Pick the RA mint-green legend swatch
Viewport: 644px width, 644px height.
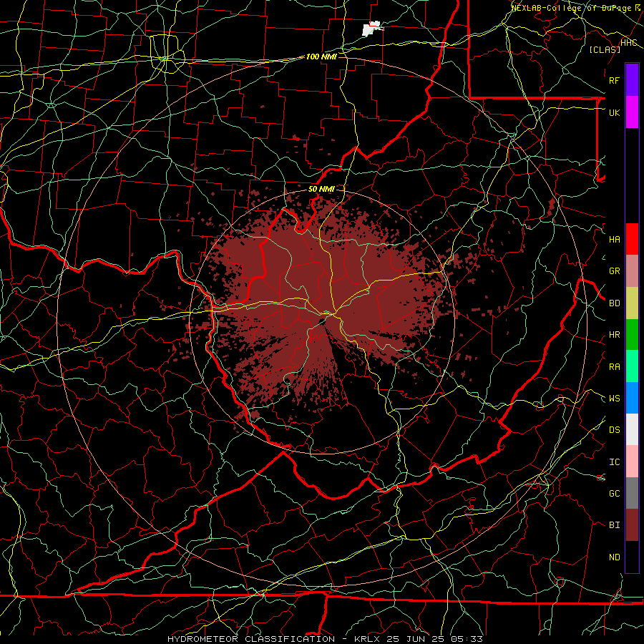click(632, 366)
